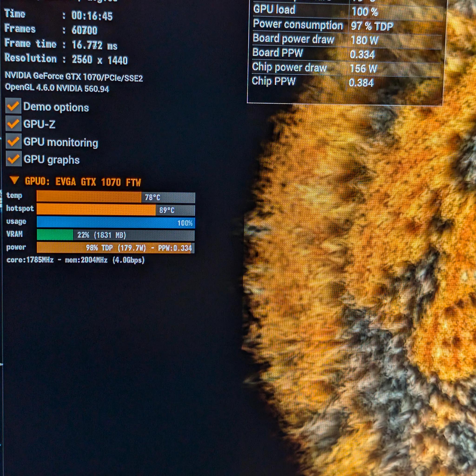
Task: Click the Demo options label
Action: 56,107
